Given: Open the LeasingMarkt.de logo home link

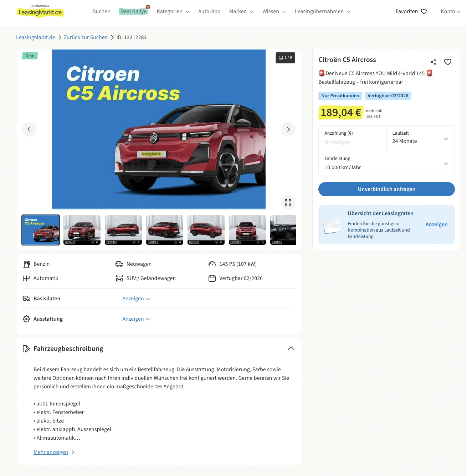Looking at the screenshot, I should [x=40, y=11].
